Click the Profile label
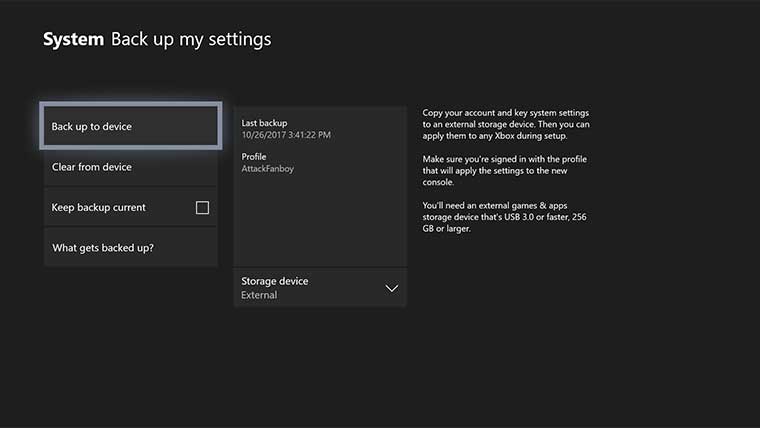 pos(255,157)
